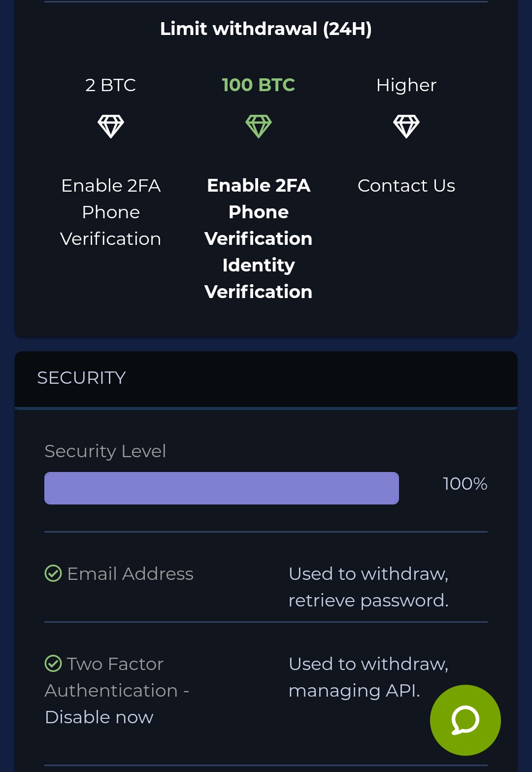The image size is (532, 772).
Task: Select the 100 BTC limit tier
Action: (259, 85)
